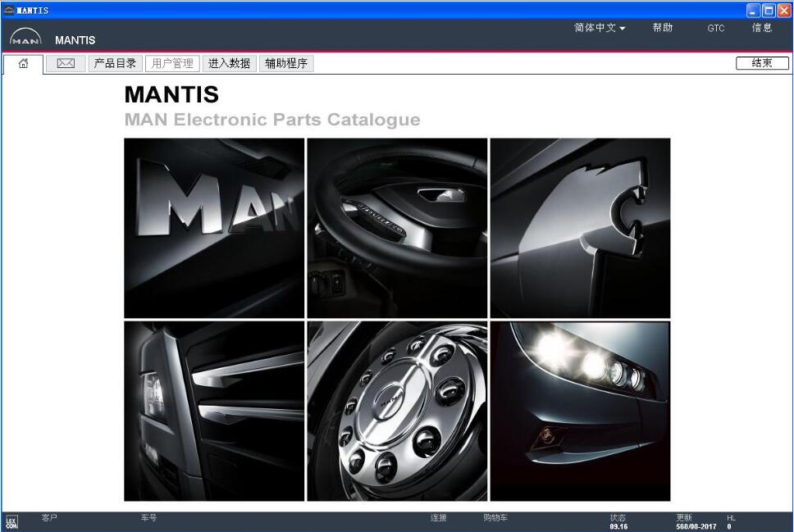Click the 用户管理 tab
The image size is (794, 532).
coord(172,62)
